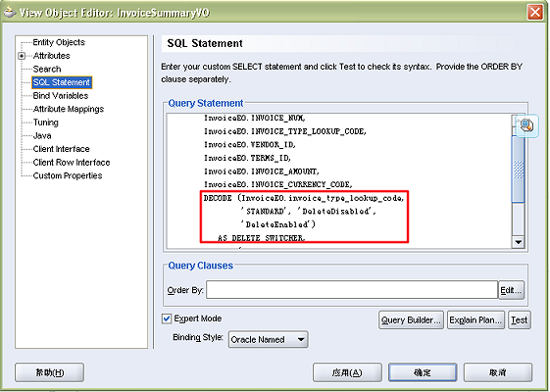Click the query scrollbar down arrow
Image resolution: width=550 pixels, height=392 pixels.
pos(518,242)
